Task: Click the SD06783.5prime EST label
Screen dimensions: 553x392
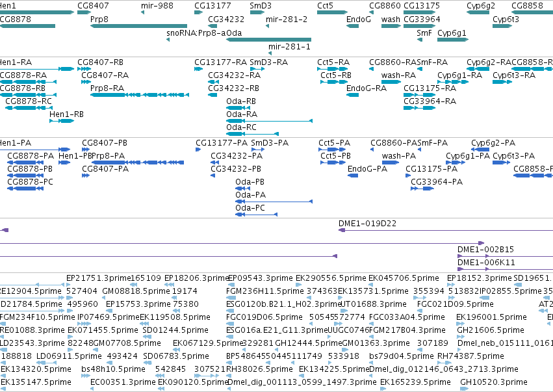Action: pyautogui.click(x=176, y=356)
